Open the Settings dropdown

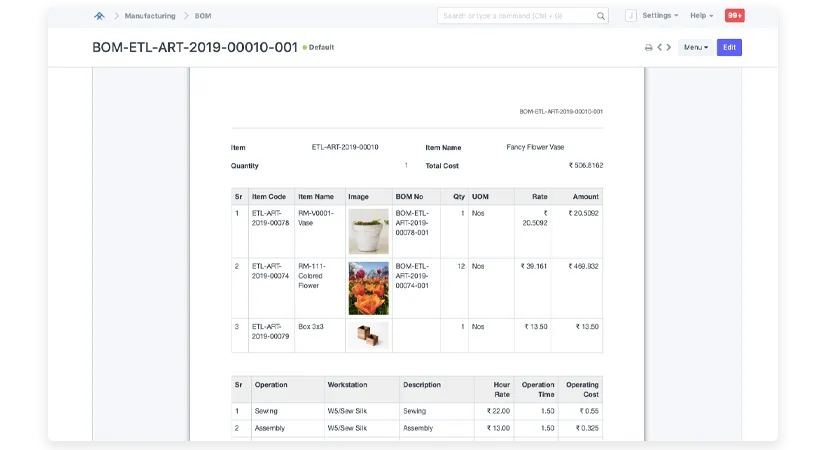[x=660, y=16]
